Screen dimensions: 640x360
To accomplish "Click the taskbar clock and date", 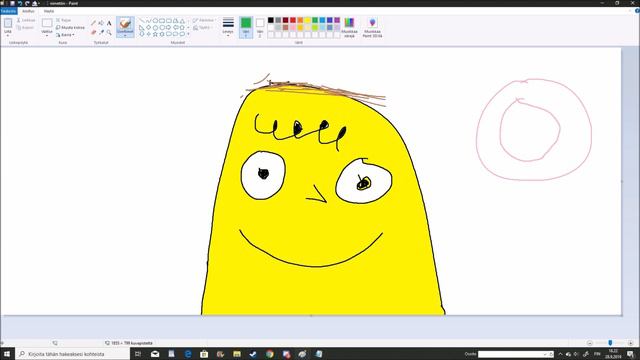I will (x=613, y=354).
